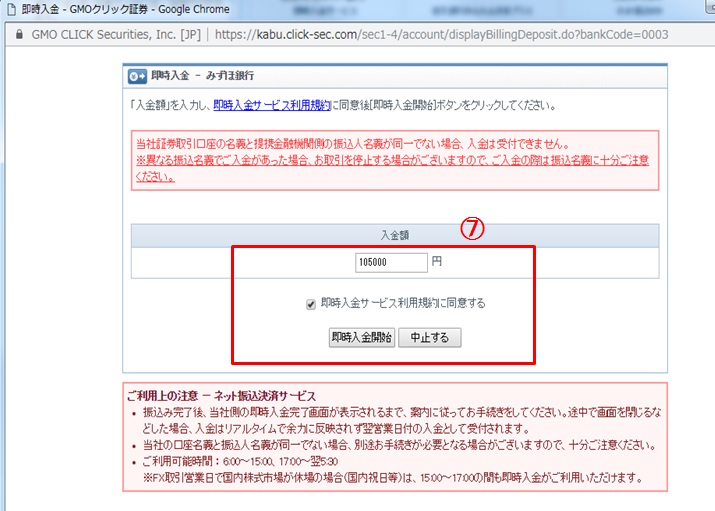Click the blue 即時入金 header icon

coord(137,77)
